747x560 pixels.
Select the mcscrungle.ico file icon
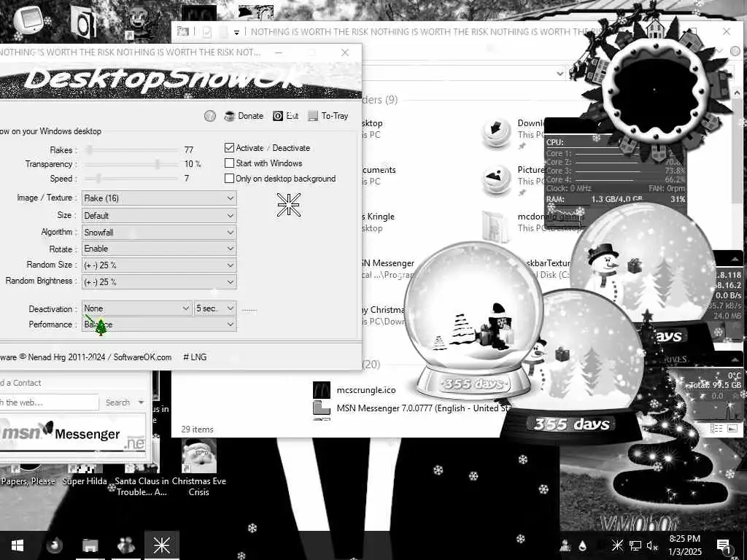[x=322, y=390]
